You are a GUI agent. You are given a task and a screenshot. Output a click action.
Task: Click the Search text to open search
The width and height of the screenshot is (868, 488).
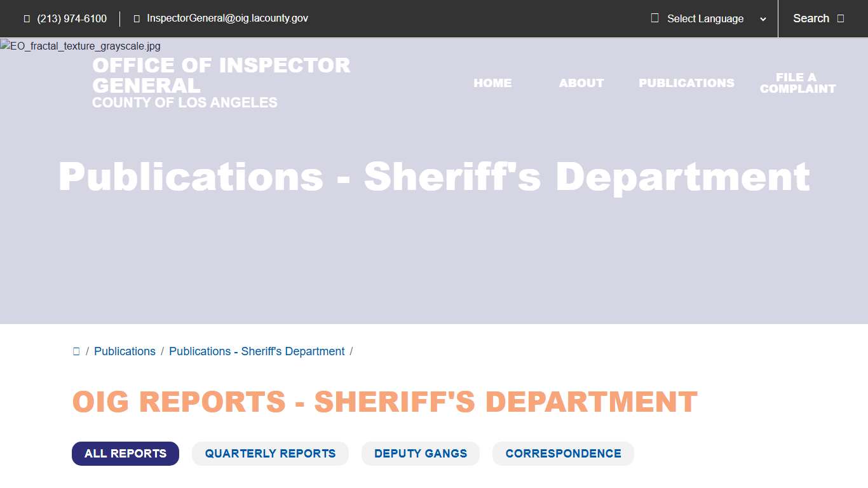811,18
